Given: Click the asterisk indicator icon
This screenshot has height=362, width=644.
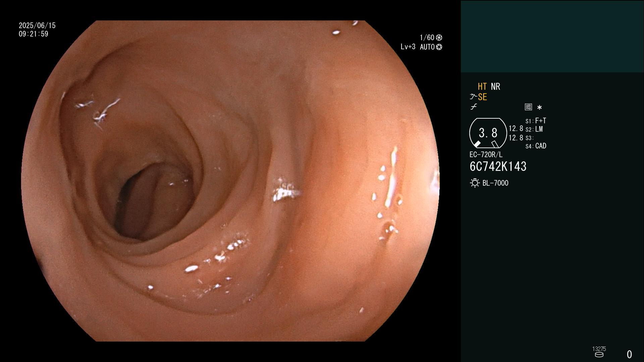Looking at the screenshot, I should [539, 107].
